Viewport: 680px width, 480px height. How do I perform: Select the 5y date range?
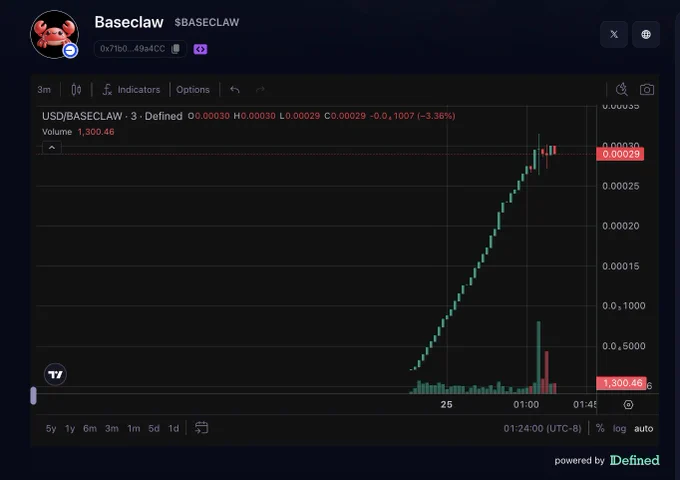(x=51, y=428)
